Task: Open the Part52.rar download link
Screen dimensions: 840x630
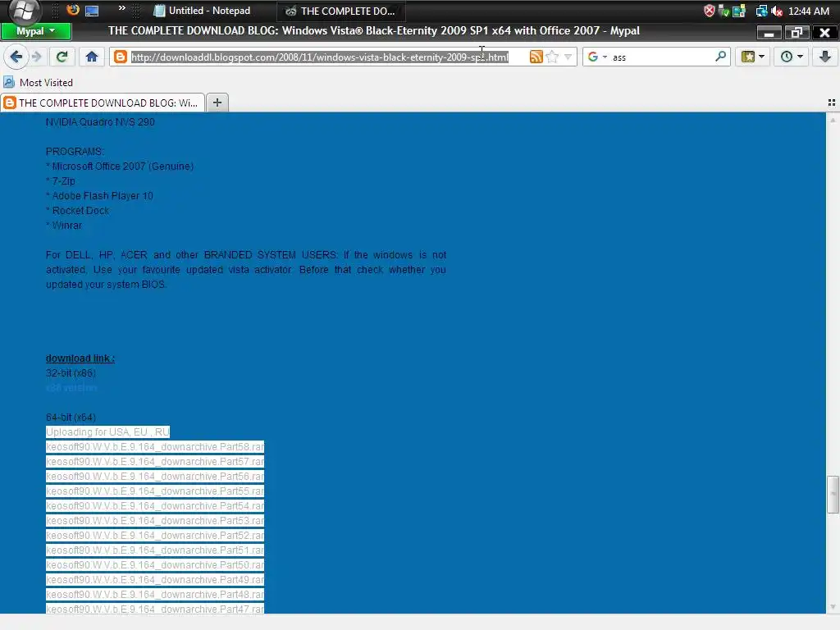Action: pyautogui.click(x=155, y=536)
